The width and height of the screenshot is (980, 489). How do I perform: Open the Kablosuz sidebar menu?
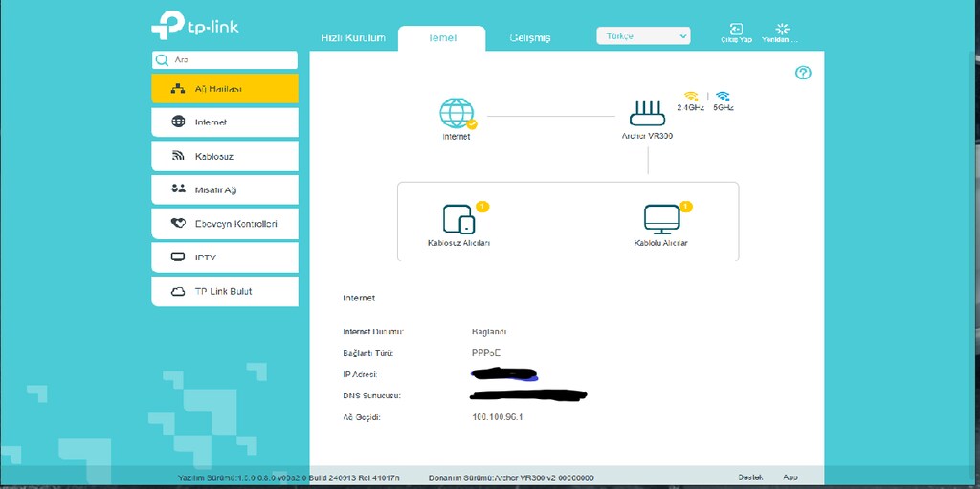[224, 156]
